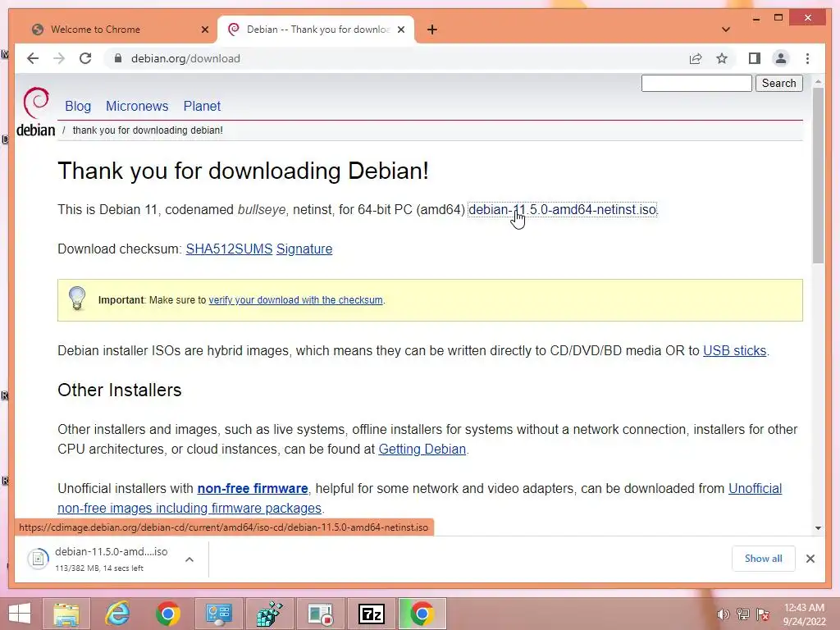Click the scrollbar up arrow
The height and width of the screenshot is (630, 840).
tap(818, 82)
